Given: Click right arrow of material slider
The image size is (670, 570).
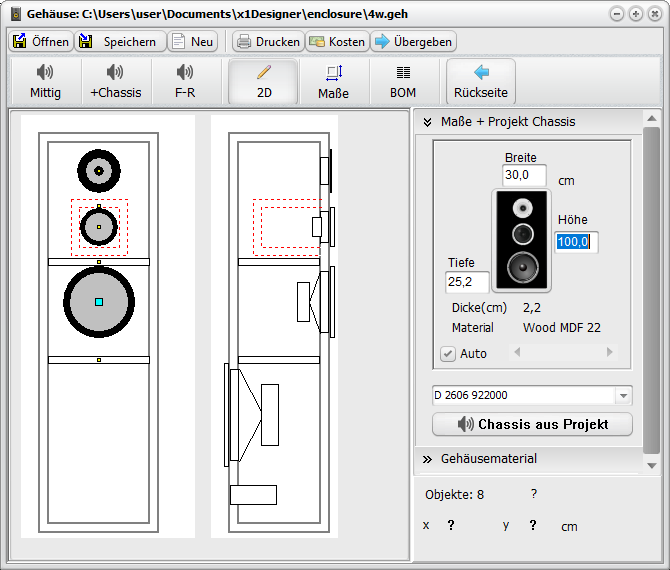Looking at the screenshot, I should pyautogui.click(x=610, y=353).
